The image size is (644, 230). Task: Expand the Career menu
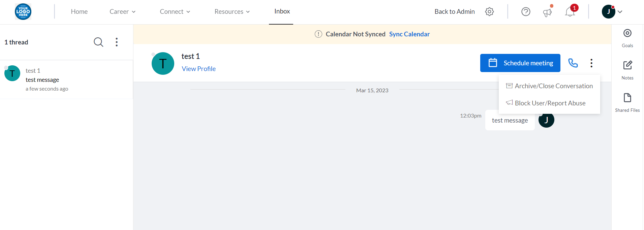click(x=123, y=11)
